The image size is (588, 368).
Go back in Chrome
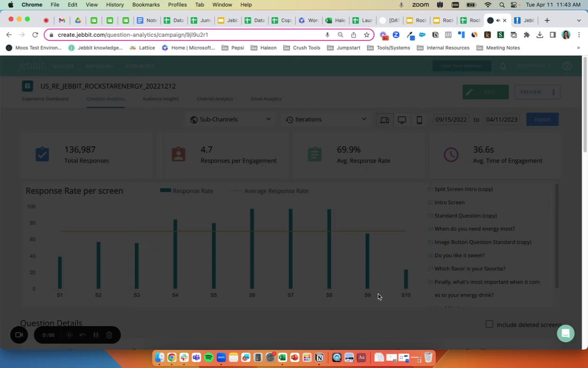point(9,35)
